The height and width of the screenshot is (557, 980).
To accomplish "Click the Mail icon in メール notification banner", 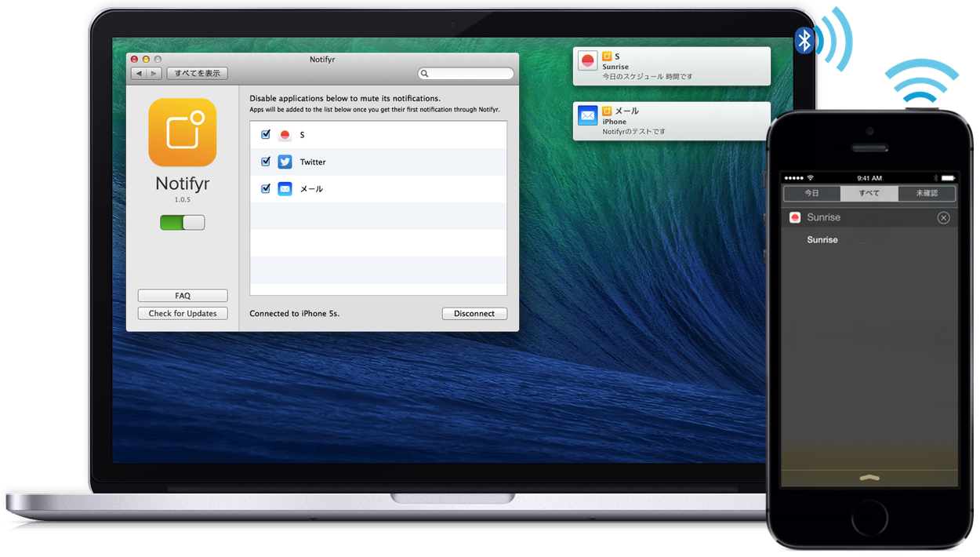I will coord(588,115).
